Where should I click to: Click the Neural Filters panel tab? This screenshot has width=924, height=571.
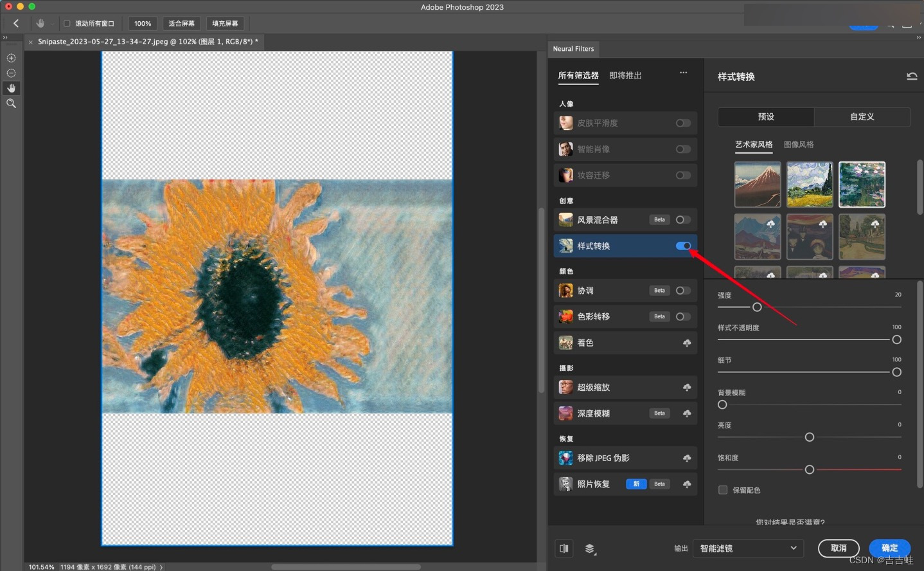[x=573, y=49]
